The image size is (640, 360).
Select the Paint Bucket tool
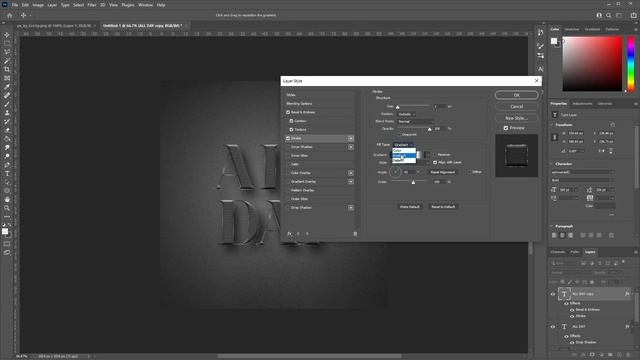click(x=7, y=139)
